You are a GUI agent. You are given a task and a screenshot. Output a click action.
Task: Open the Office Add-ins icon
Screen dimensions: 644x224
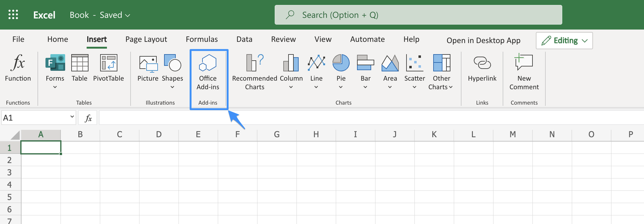(x=208, y=63)
